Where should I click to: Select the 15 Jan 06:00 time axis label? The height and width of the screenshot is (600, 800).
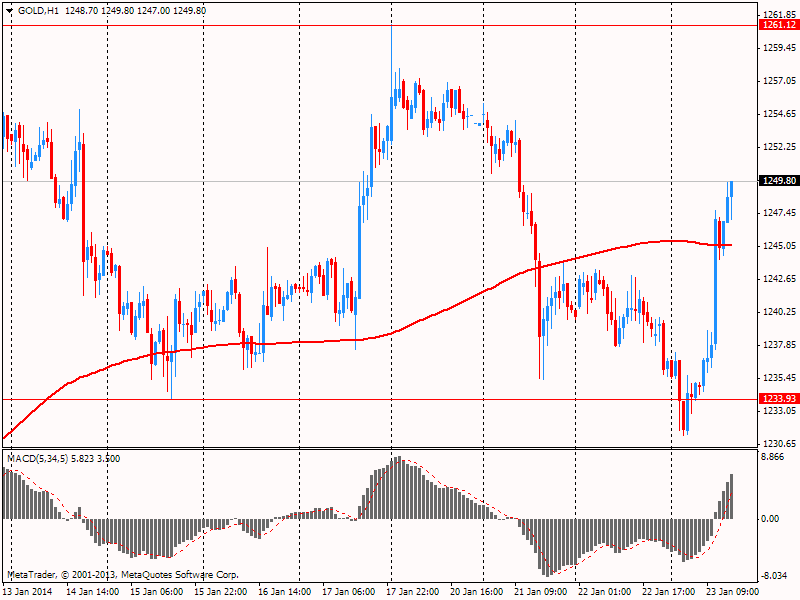(157, 592)
